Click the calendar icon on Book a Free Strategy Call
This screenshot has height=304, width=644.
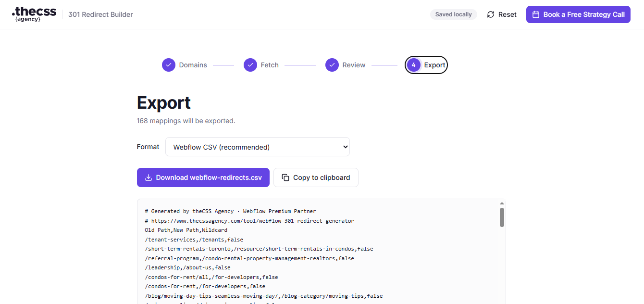pos(536,14)
